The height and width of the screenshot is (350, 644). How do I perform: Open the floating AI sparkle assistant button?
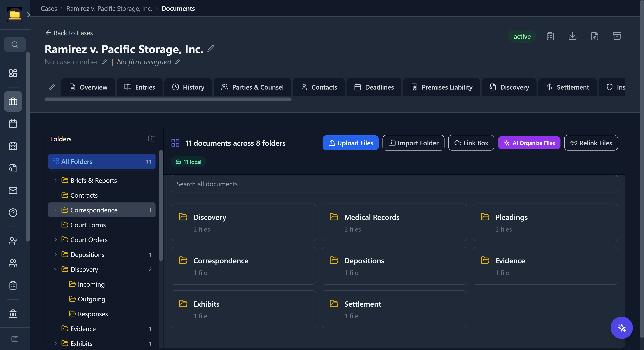point(622,328)
